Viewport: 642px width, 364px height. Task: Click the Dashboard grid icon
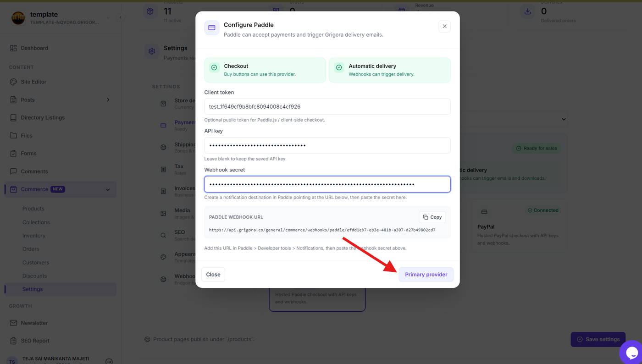click(13, 48)
